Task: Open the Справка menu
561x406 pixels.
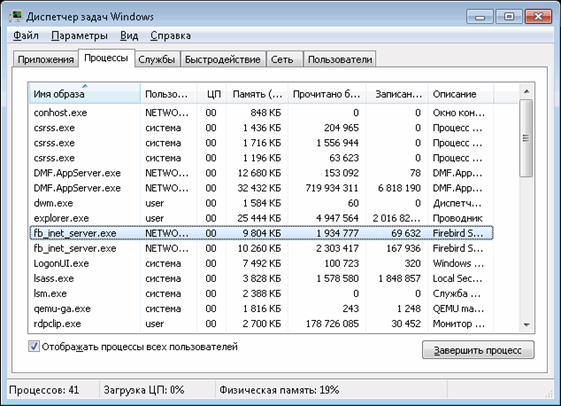Action: [x=170, y=36]
